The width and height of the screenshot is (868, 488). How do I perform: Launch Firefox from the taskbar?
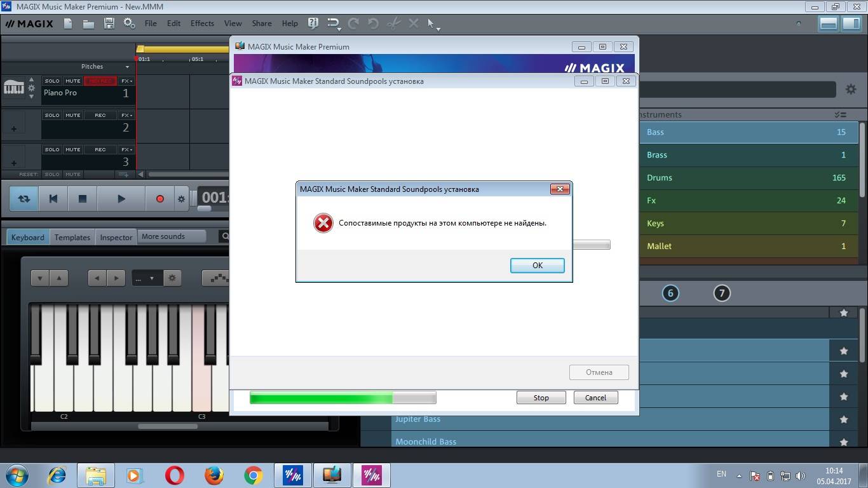coord(214,475)
